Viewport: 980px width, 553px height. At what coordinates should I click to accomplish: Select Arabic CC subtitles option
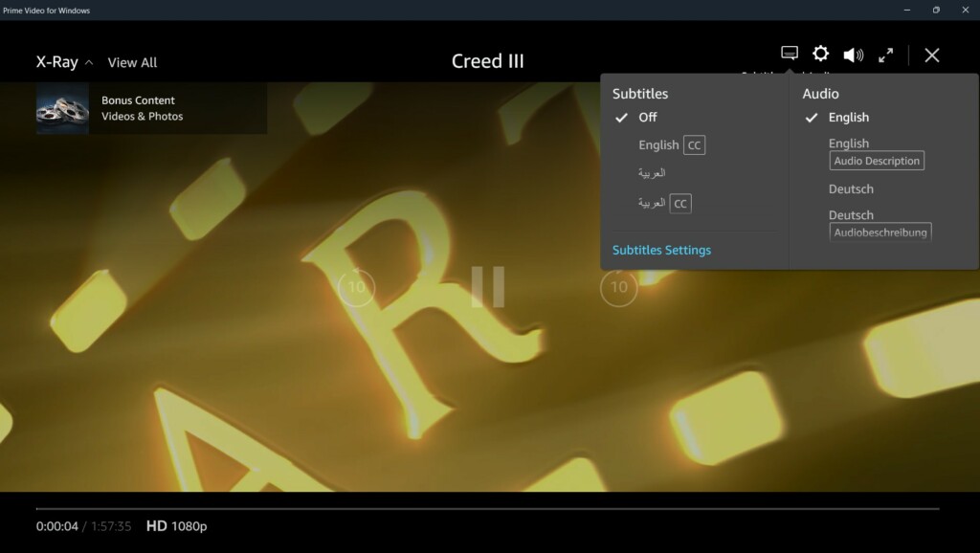point(663,203)
